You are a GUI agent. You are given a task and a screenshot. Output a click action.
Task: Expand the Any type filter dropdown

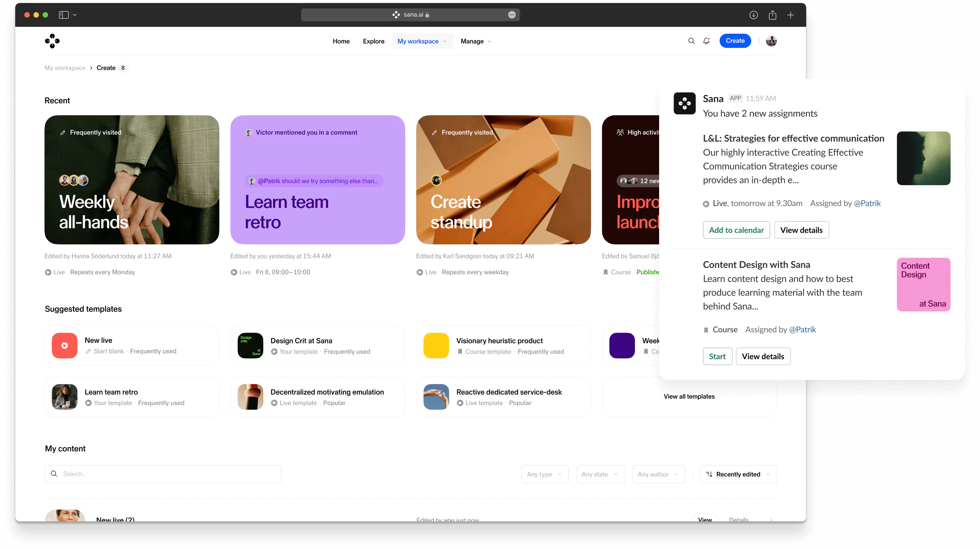544,474
